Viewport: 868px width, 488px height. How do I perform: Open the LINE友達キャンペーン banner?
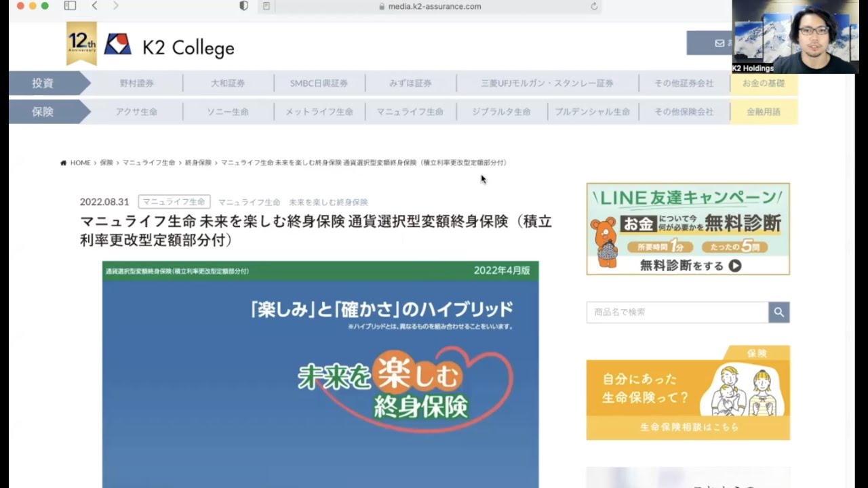(x=688, y=229)
